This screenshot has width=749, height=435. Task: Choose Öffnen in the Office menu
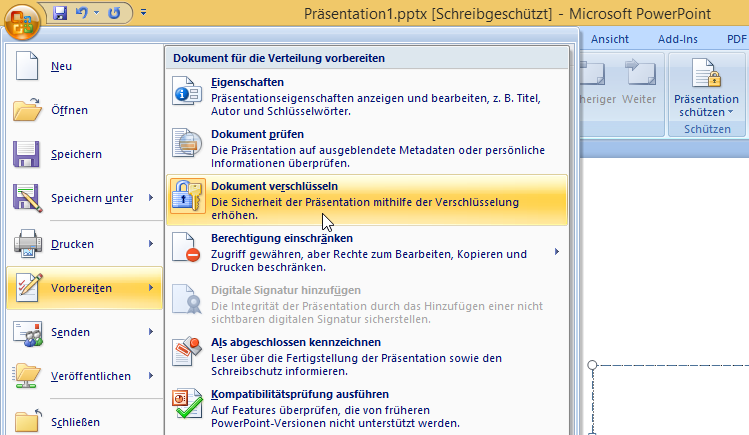[x=85, y=110]
